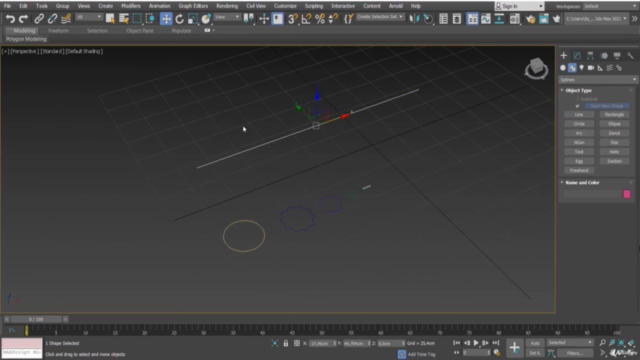Screen dimensions: 640x360
Task: Toggle Window/Crossing selection mode
Action: 150,19
